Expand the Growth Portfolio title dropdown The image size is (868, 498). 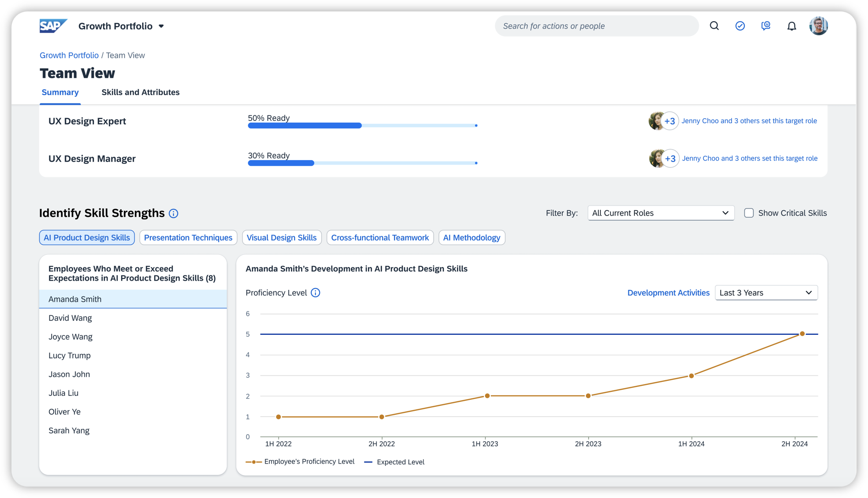[x=161, y=26]
